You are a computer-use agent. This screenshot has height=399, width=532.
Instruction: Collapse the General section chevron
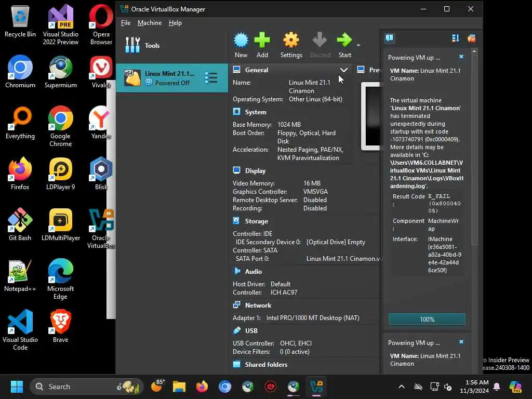(x=344, y=70)
